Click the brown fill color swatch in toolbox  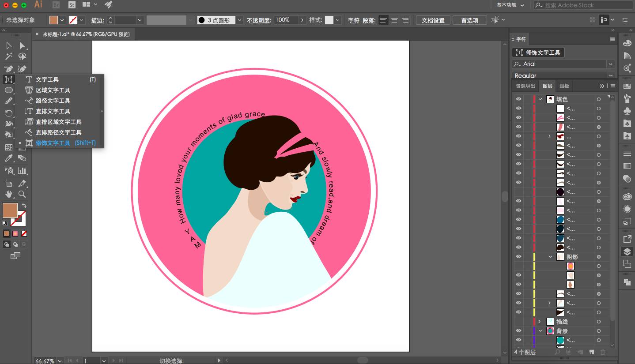[10, 210]
